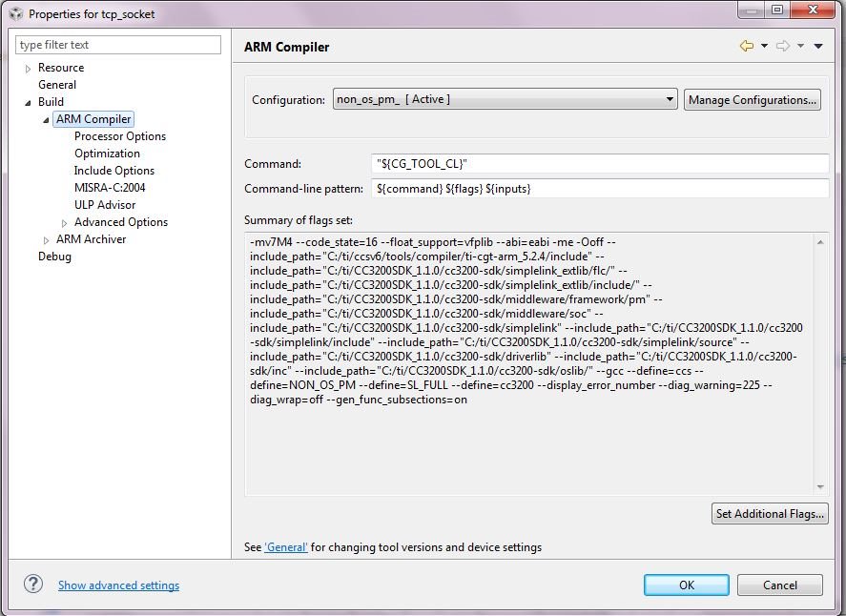This screenshot has height=616, width=846.
Task: Confirm with the OK button
Action: [687, 585]
